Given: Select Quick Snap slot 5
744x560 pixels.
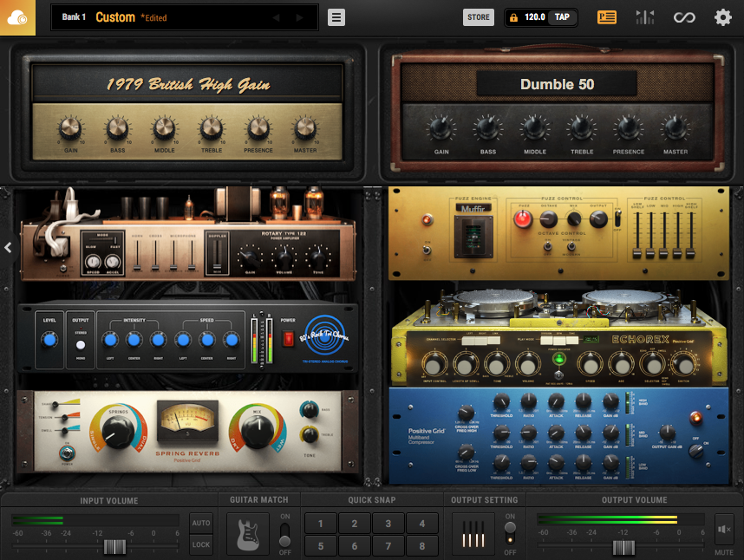Looking at the screenshot, I should (320, 546).
